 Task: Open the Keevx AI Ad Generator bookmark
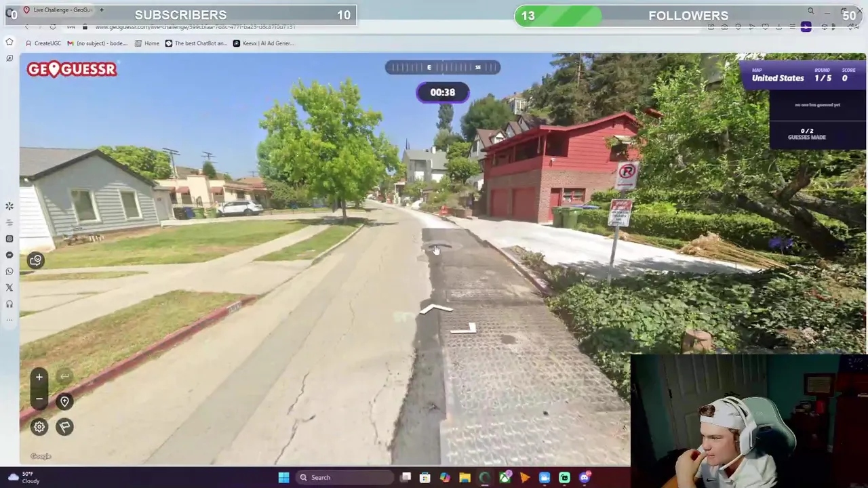tap(263, 43)
